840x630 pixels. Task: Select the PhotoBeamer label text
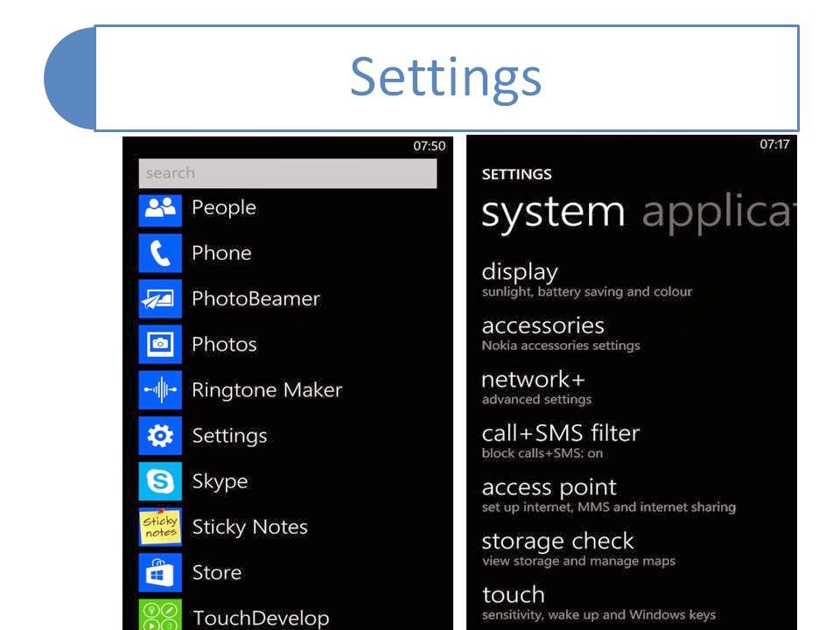pos(255,298)
